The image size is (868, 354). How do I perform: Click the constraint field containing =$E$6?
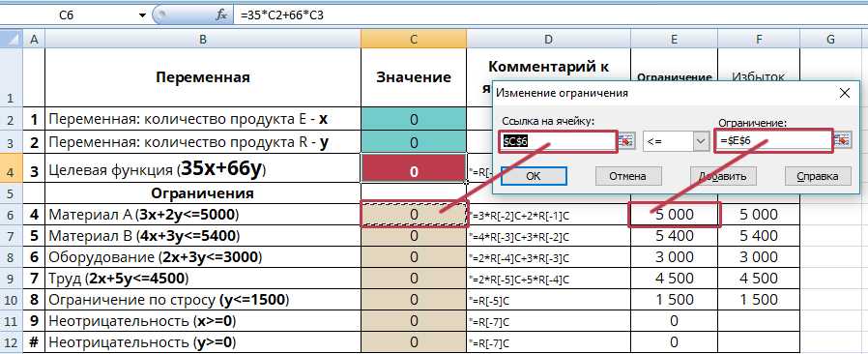coord(773,140)
